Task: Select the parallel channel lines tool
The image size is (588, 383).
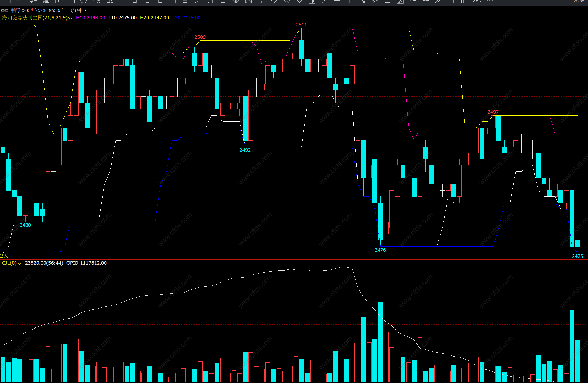Action: [375, 1]
